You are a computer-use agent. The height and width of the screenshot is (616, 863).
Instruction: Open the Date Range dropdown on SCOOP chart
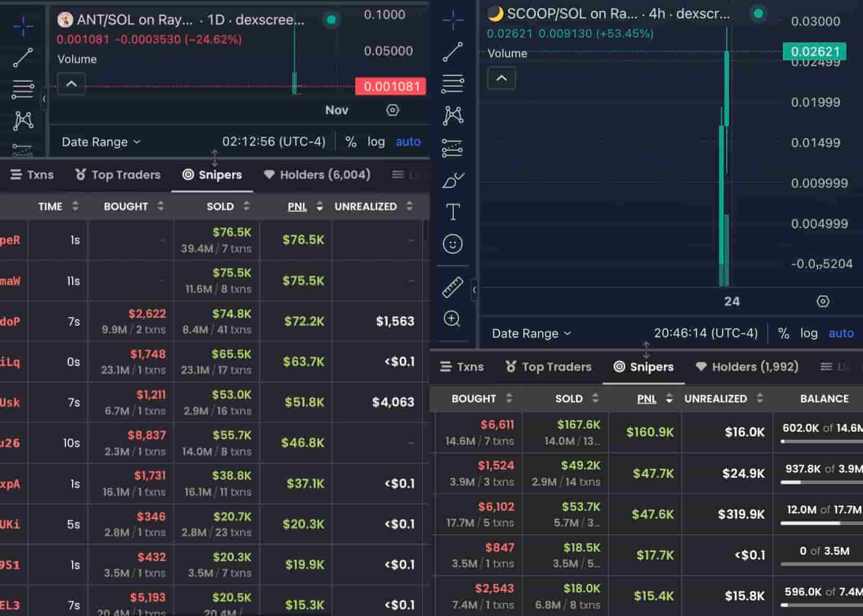tap(530, 333)
